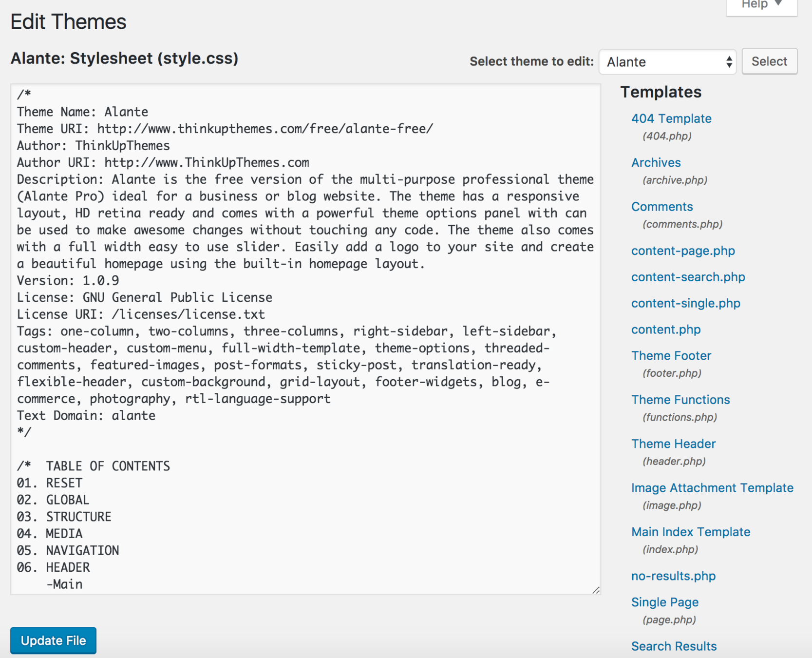
Task: Click the '(header.php)' filename text
Action: [x=674, y=461]
